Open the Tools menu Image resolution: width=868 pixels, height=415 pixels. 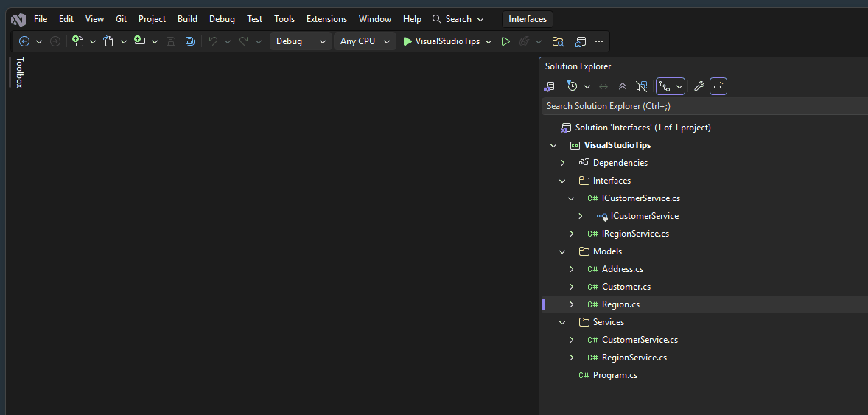(x=284, y=19)
